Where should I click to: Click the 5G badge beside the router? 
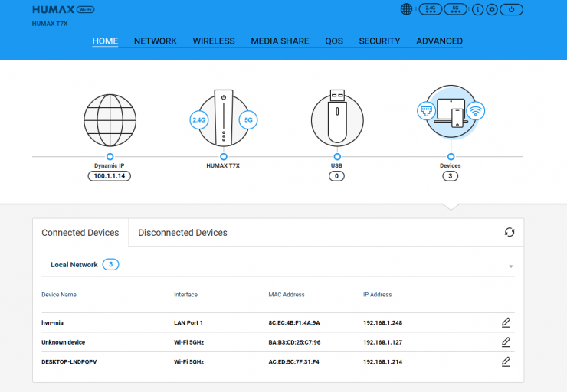pos(248,120)
